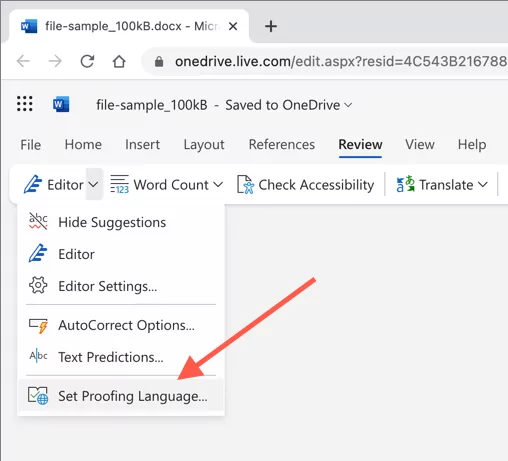Click the Word logo icon in the header
The height and width of the screenshot is (461, 508).
tap(61, 104)
